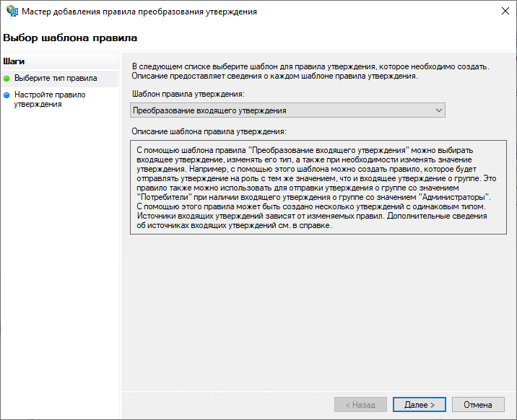
Task: Expand the rule template dropdown arrow
Action: point(438,110)
